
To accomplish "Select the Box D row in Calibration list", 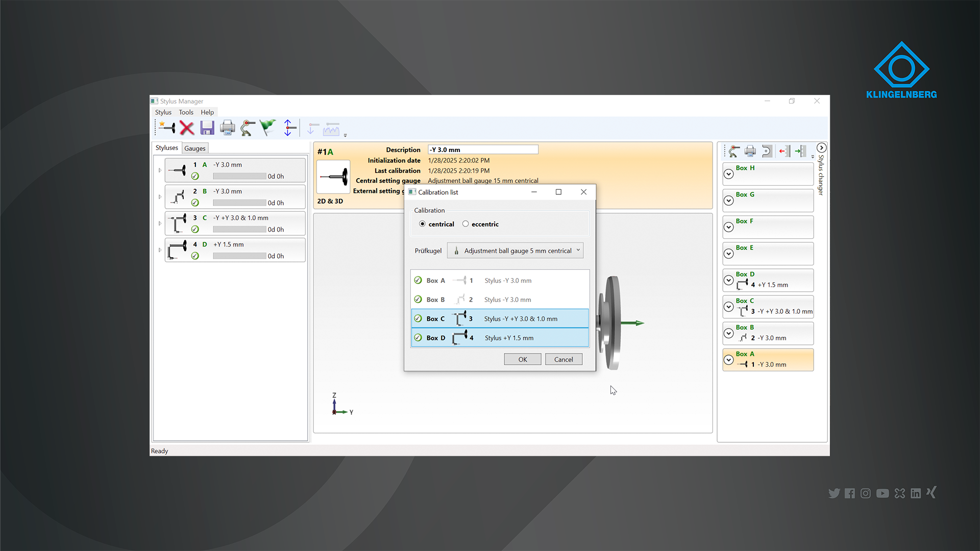I will tap(500, 338).
